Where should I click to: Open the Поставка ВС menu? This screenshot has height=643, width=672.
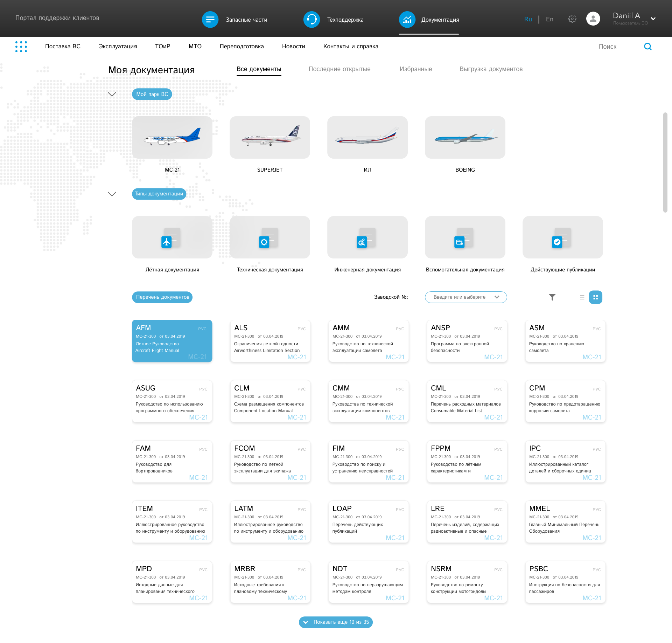63,46
